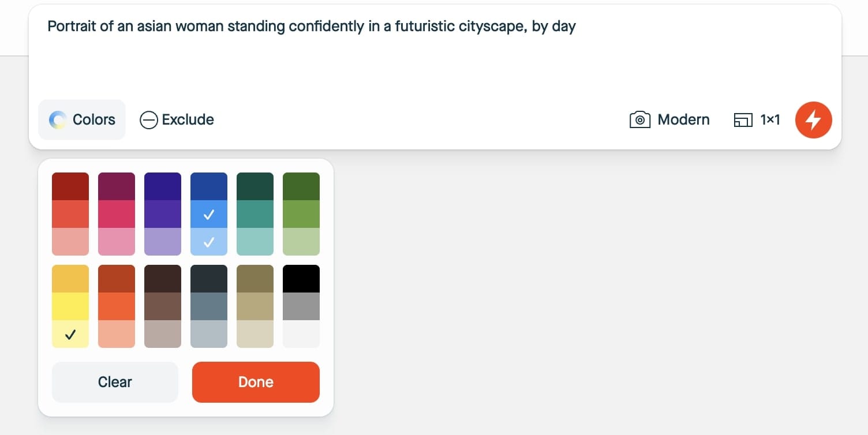Collapse the Colors palette popup
The height and width of the screenshot is (435, 868).
point(82,119)
